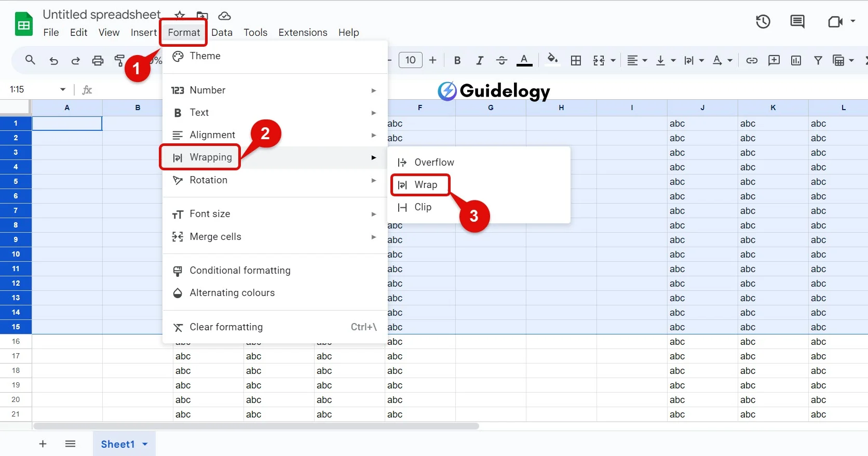Toggle strikethrough formatting
Screen dimensions: 868x456
[501, 60]
